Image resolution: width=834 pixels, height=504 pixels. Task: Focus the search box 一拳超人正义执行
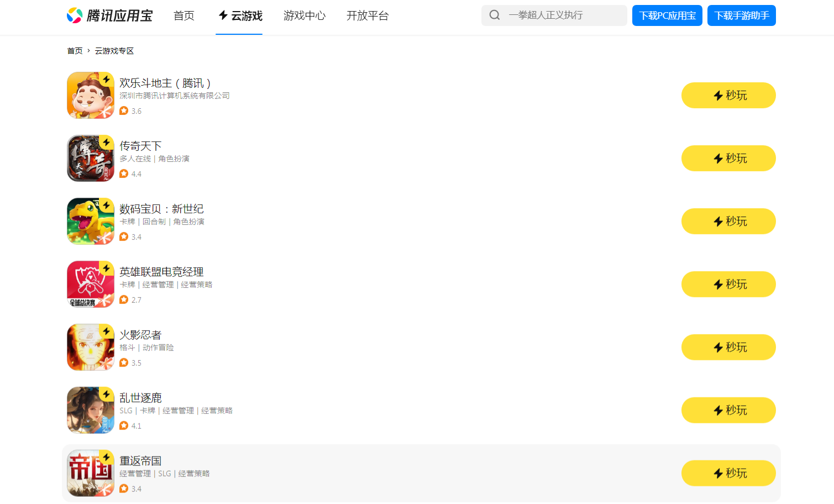(554, 15)
